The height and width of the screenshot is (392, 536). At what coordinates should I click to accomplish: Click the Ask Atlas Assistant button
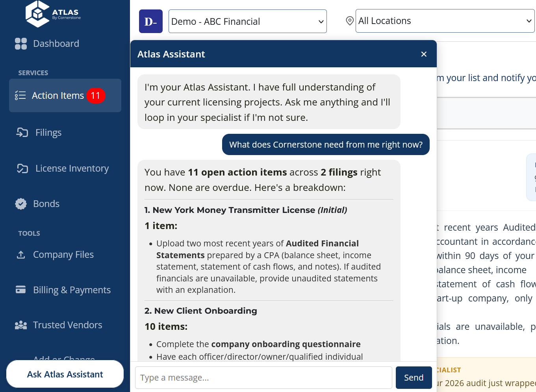pyautogui.click(x=65, y=374)
